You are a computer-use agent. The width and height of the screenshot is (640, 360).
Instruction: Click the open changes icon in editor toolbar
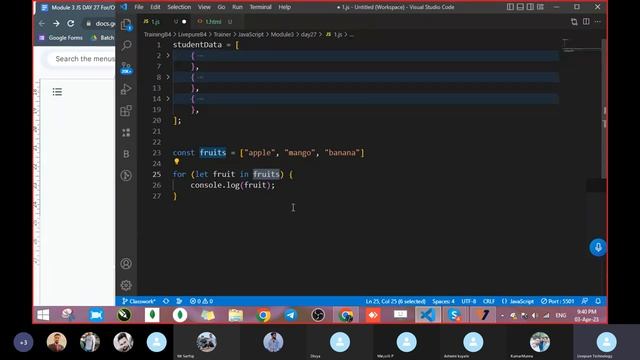tap(574, 21)
